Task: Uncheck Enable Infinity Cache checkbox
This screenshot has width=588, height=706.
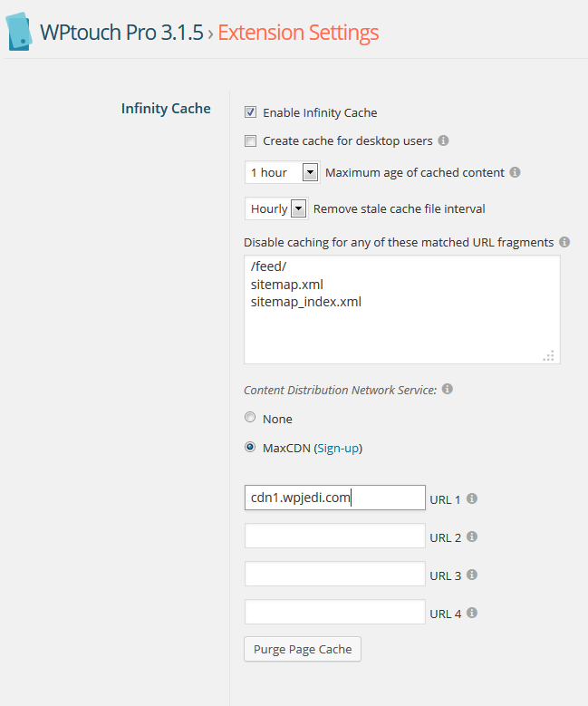Action: coord(250,112)
